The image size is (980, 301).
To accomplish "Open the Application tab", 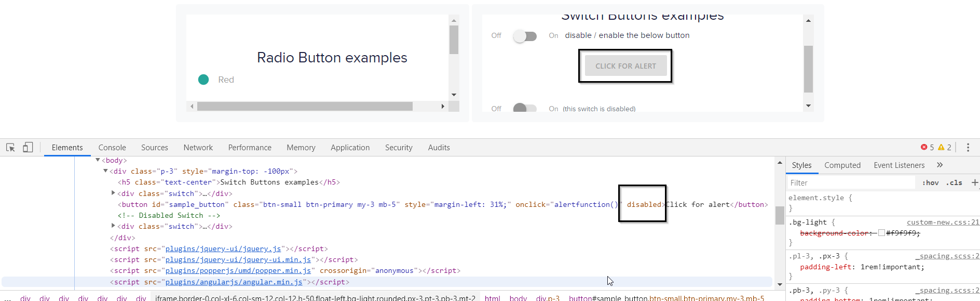I will pos(350,148).
